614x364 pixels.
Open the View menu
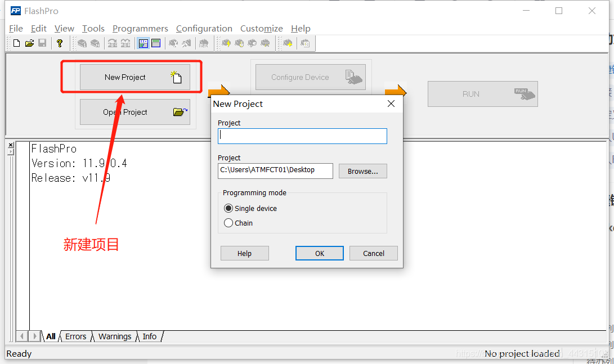coord(64,29)
